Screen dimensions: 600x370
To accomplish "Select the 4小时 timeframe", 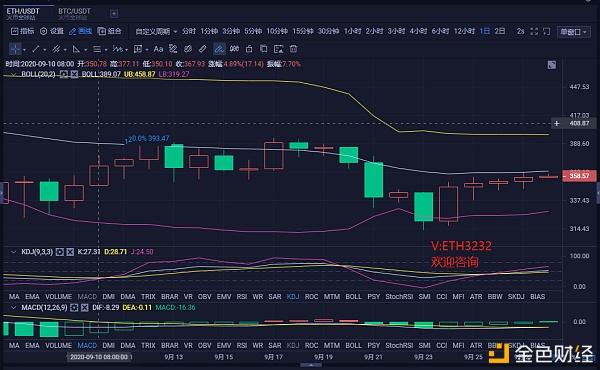I will 418,31.
